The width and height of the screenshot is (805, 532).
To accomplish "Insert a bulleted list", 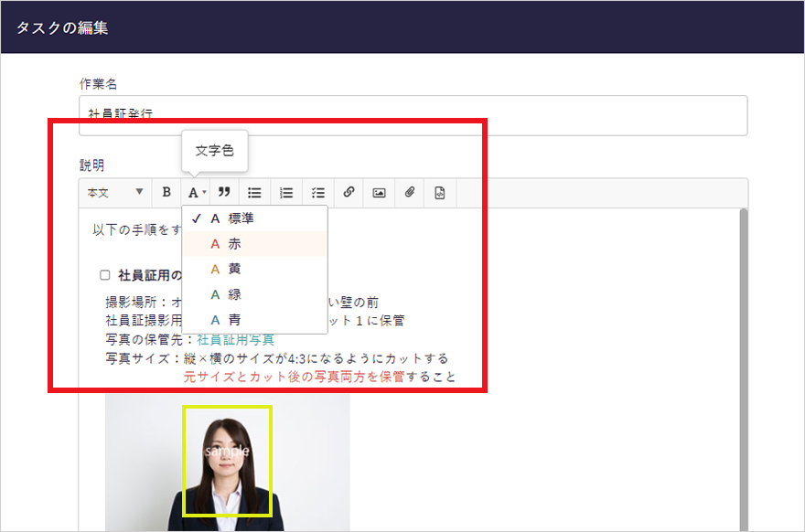I will pyautogui.click(x=255, y=193).
